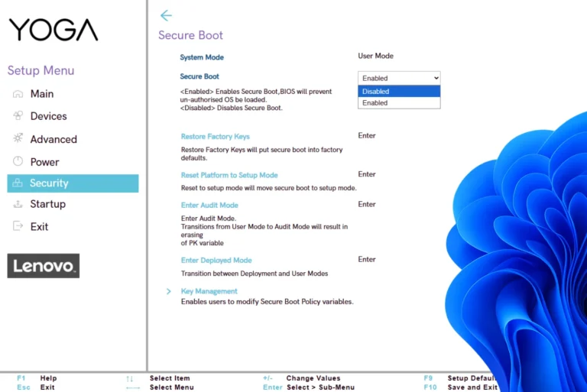Click the Main home icon
This screenshot has height=392, width=587.
[x=18, y=93]
